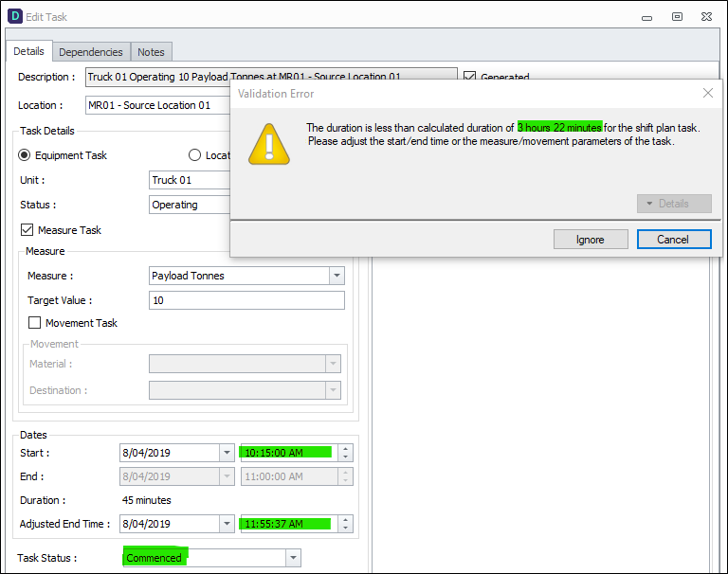Minimize the Edit Task window
Screen dimensions: 728x574
point(646,18)
